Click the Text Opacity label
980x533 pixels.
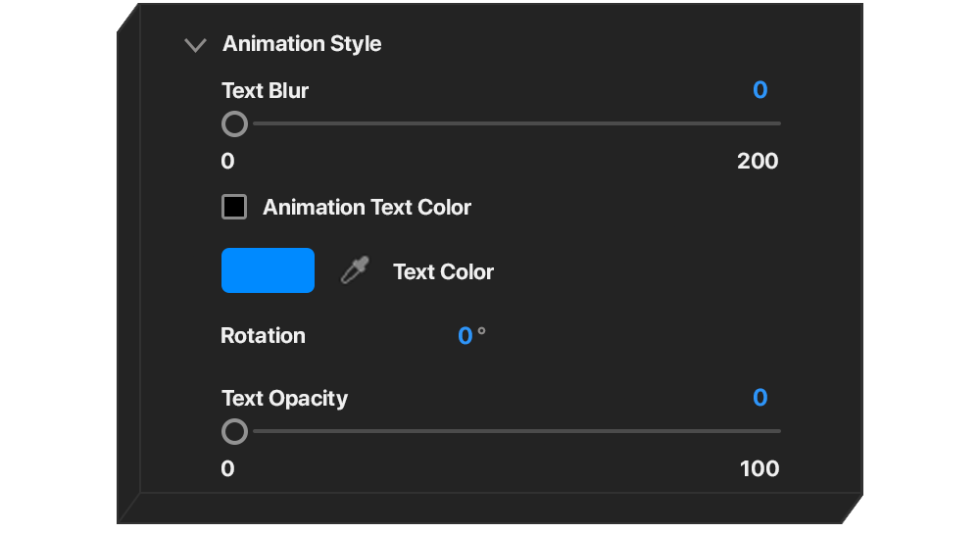(x=284, y=399)
